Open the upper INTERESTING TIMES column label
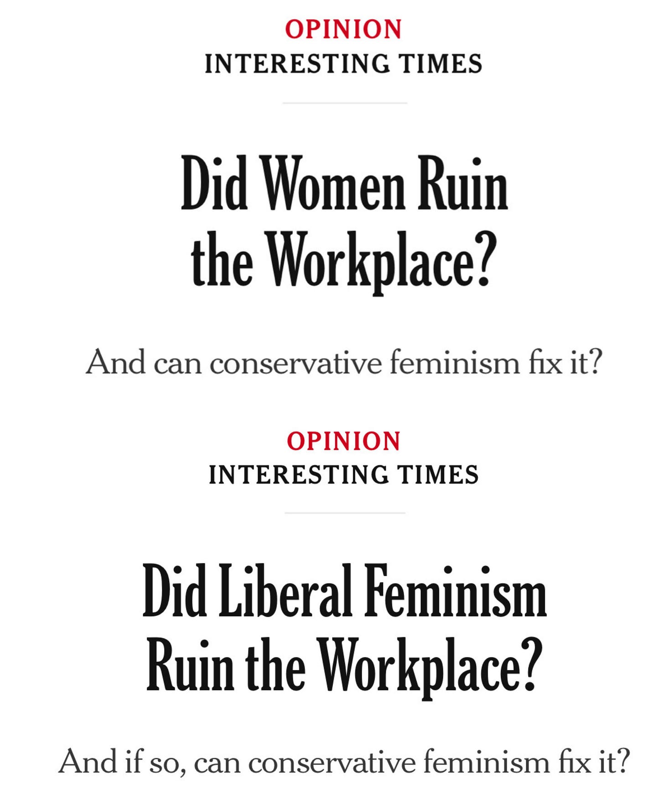The image size is (664, 812). tap(343, 63)
